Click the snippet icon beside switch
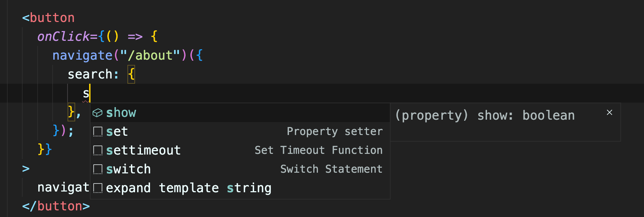The height and width of the screenshot is (217, 644). point(98,169)
